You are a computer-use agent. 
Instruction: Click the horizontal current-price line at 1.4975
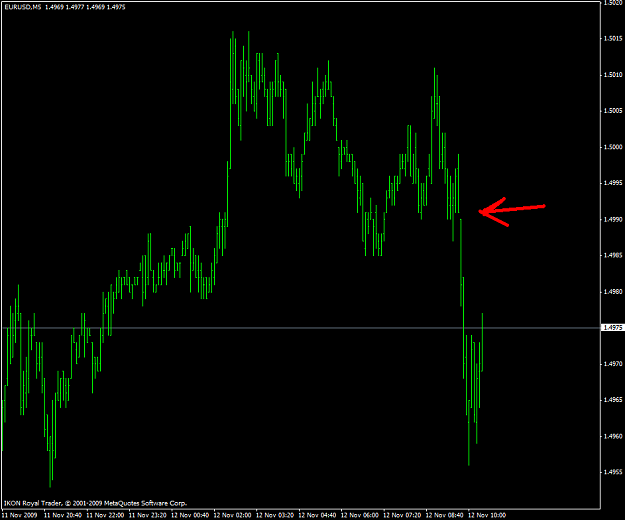point(301,328)
